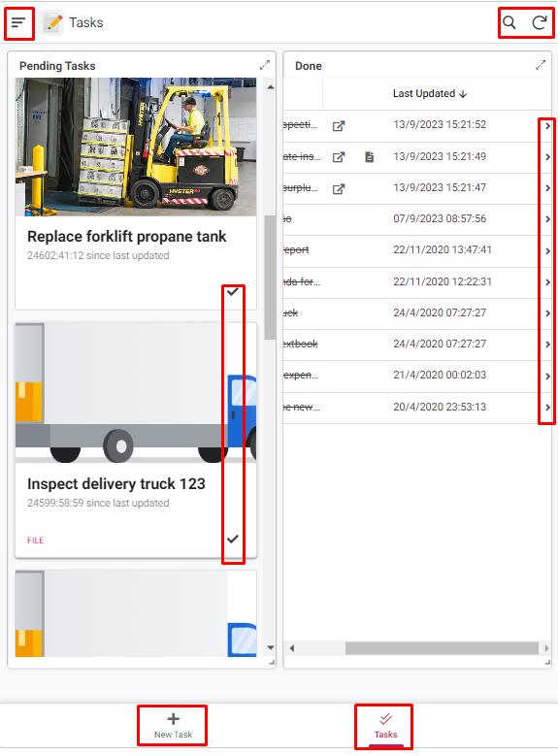The width and height of the screenshot is (558, 756).
Task: Switch to the Tasks bottom tab
Action: click(x=385, y=726)
